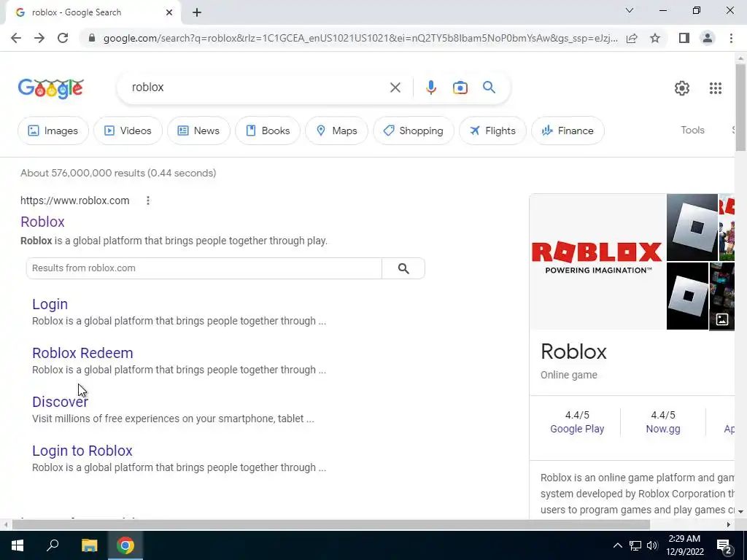This screenshot has height=560, width=747.
Task: Switch to Finance results
Action: pos(568,131)
